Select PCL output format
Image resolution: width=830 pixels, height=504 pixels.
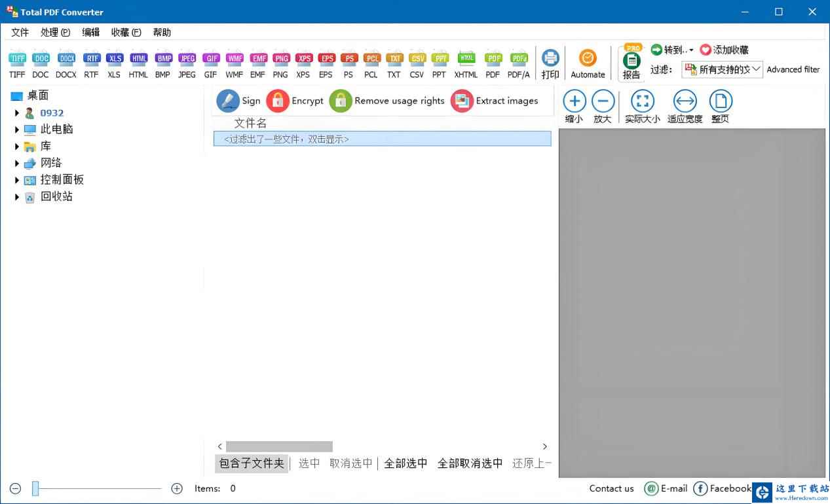tap(371, 64)
